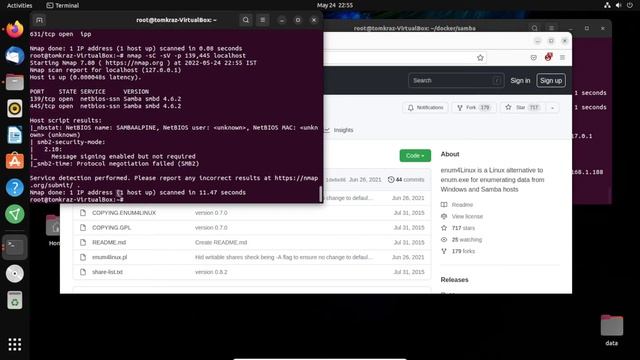Open the hamburger menu of front terminal
This screenshot has width=640, height=360.
click(x=262, y=20)
